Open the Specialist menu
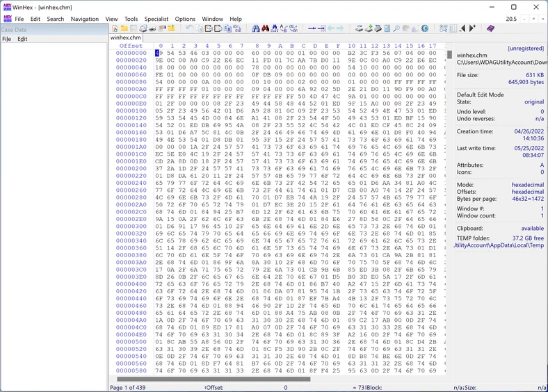This screenshot has width=548, height=392. click(x=156, y=19)
